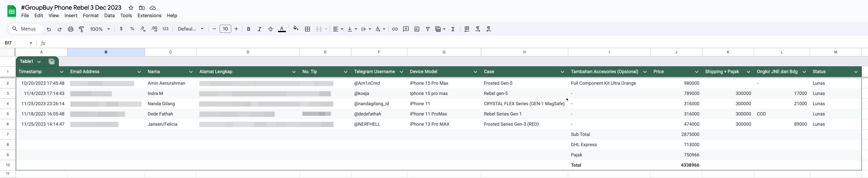
Task: Open the borders tool
Action: 307,29
